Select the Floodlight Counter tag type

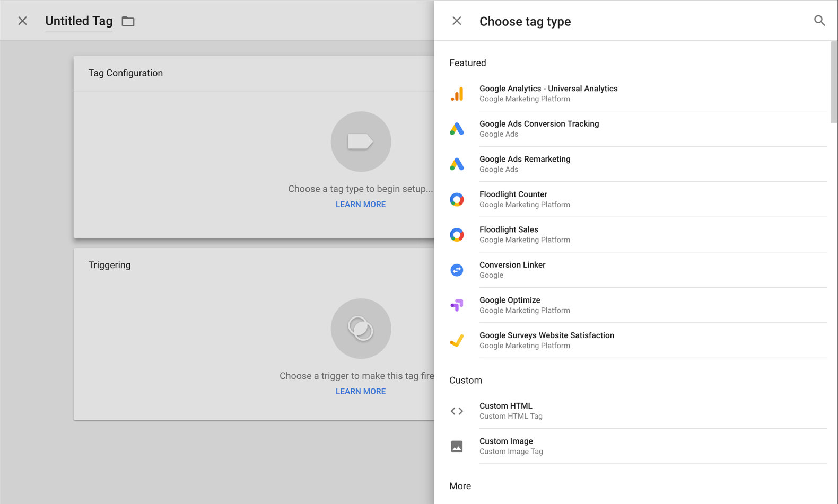638,199
